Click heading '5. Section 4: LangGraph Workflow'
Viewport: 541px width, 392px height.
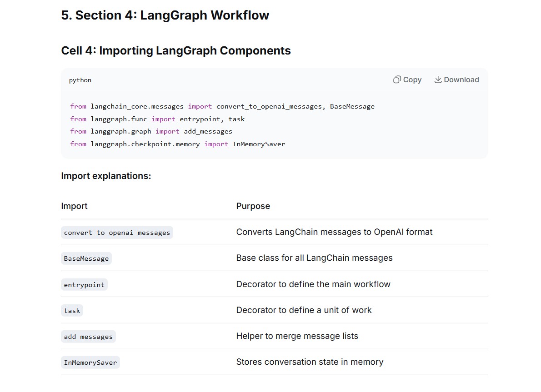click(165, 15)
